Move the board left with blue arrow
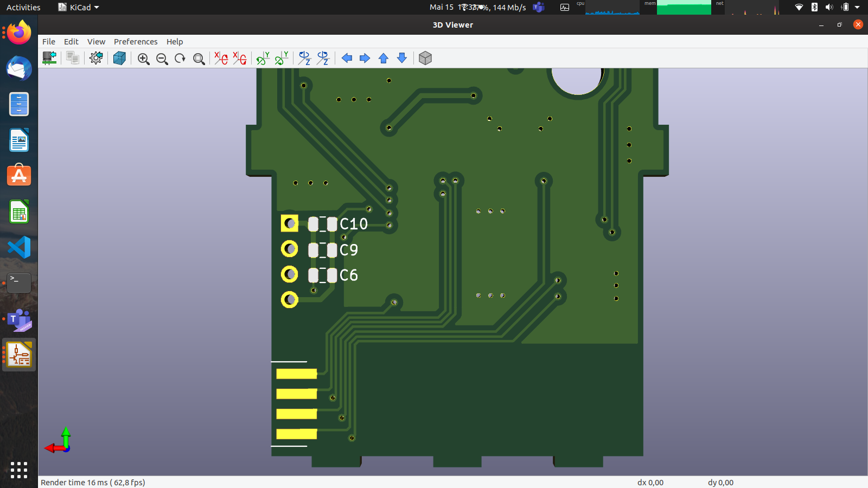 coord(347,59)
